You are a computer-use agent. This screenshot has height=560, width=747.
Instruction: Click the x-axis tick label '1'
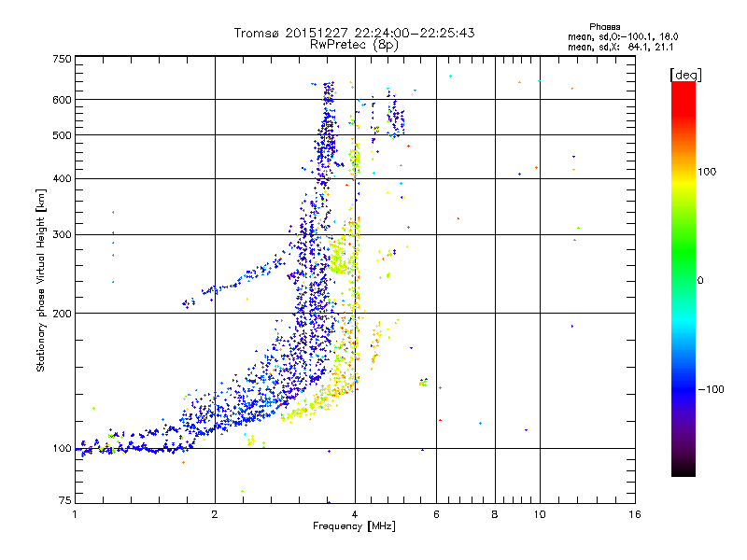75,514
